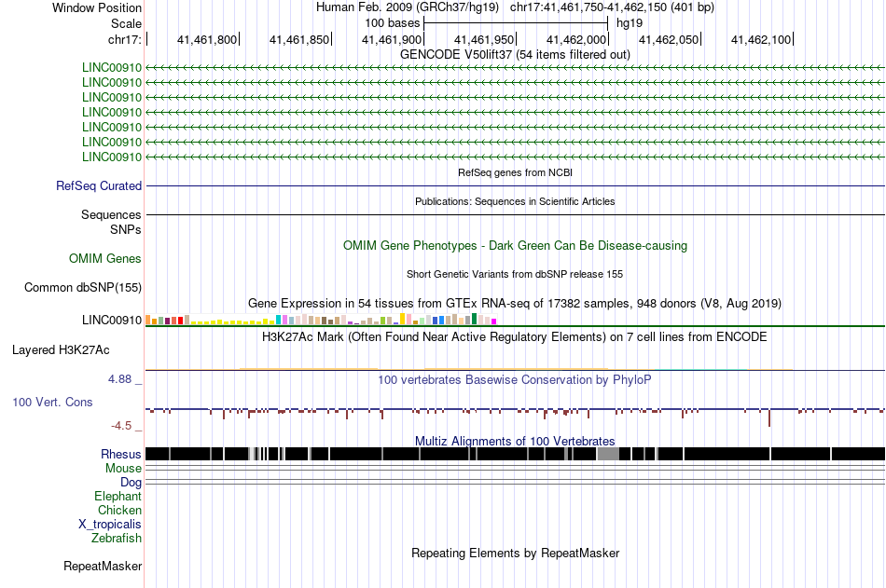Click the Rhesus species label
Image resolution: width=886 pixels, height=588 pixels.
(x=121, y=454)
